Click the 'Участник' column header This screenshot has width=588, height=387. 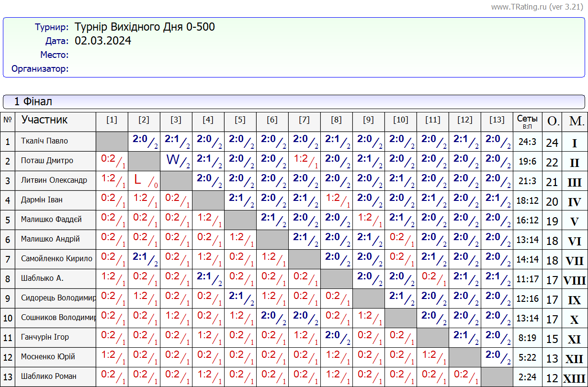click(x=45, y=120)
